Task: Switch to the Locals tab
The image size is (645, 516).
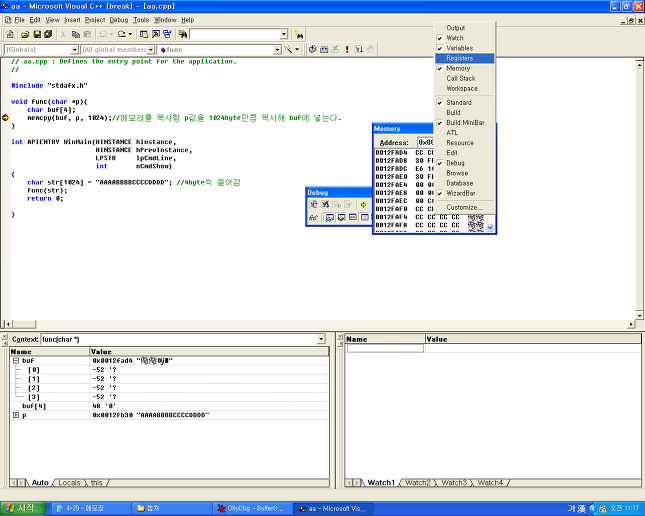Action: [69, 483]
